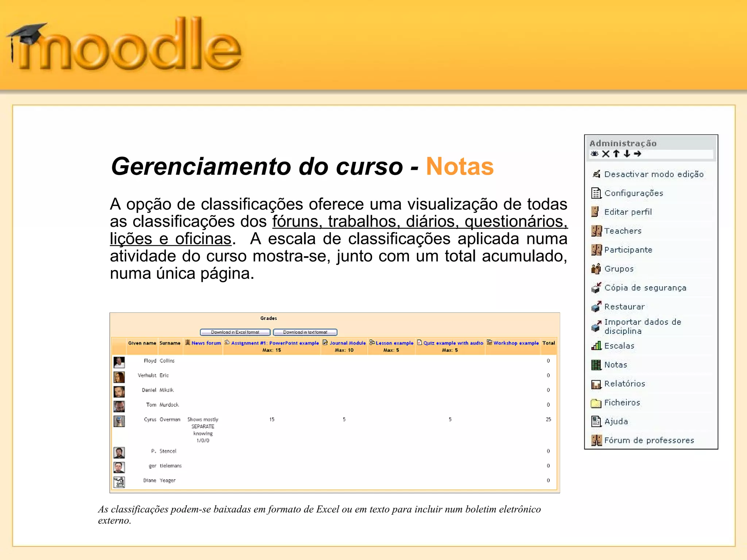Click ger tielemans profile picture

[119, 467]
